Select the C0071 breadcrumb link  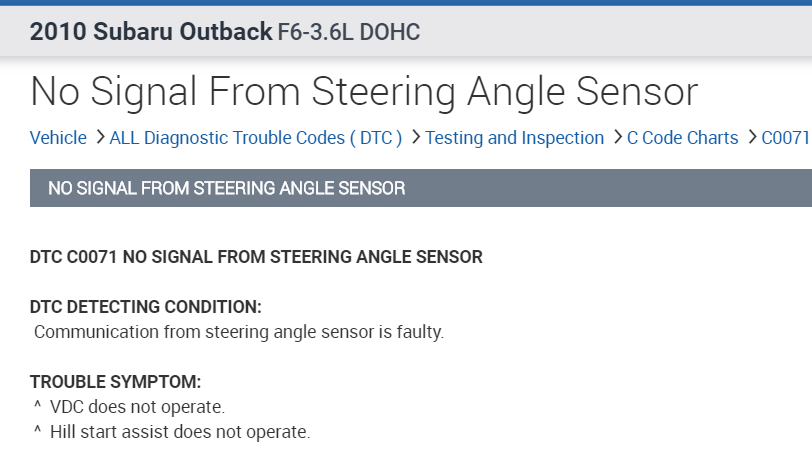tap(785, 138)
